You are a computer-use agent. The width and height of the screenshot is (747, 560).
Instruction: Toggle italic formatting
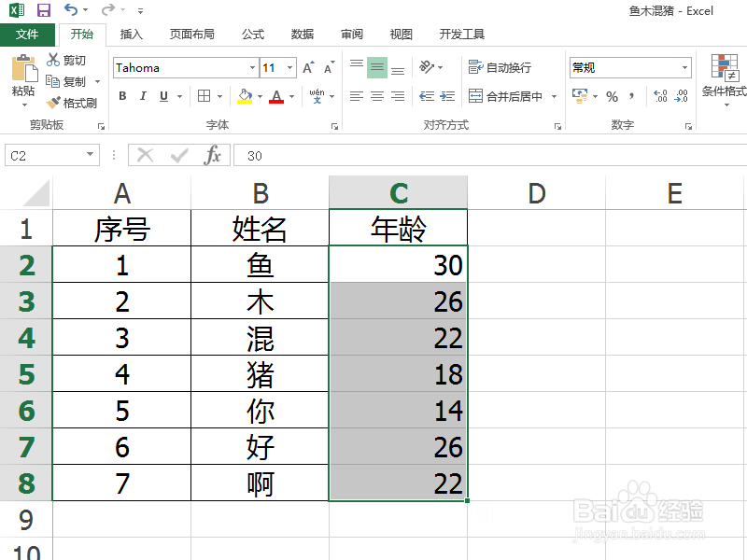pyautogui.click(x=142, y=96)
